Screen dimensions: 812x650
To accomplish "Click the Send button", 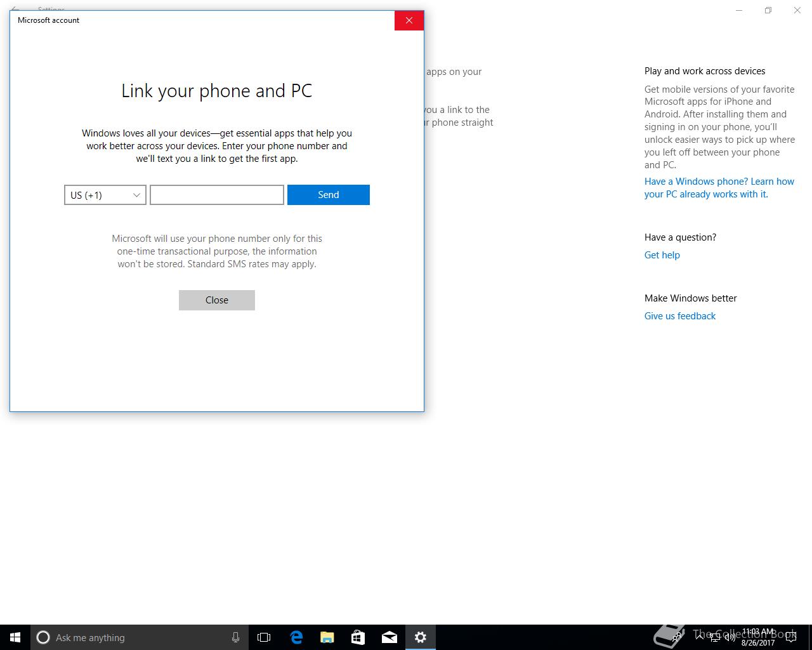I will click(x=329, y=195).
